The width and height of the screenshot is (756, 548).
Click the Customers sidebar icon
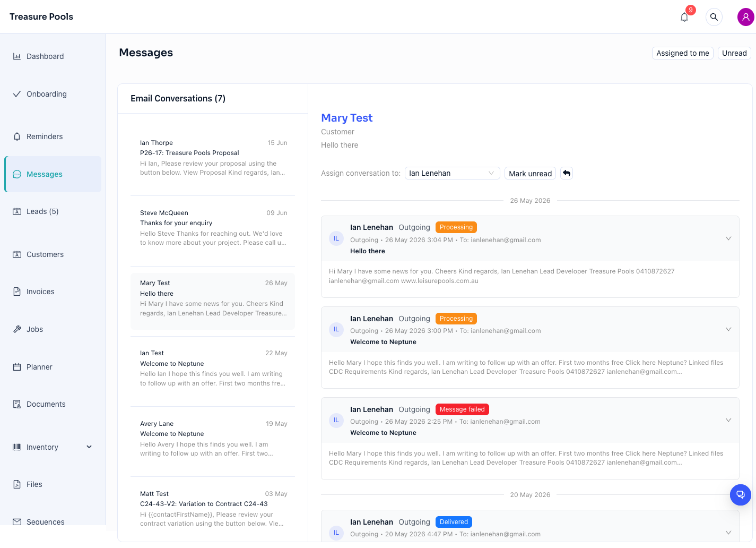17,254
